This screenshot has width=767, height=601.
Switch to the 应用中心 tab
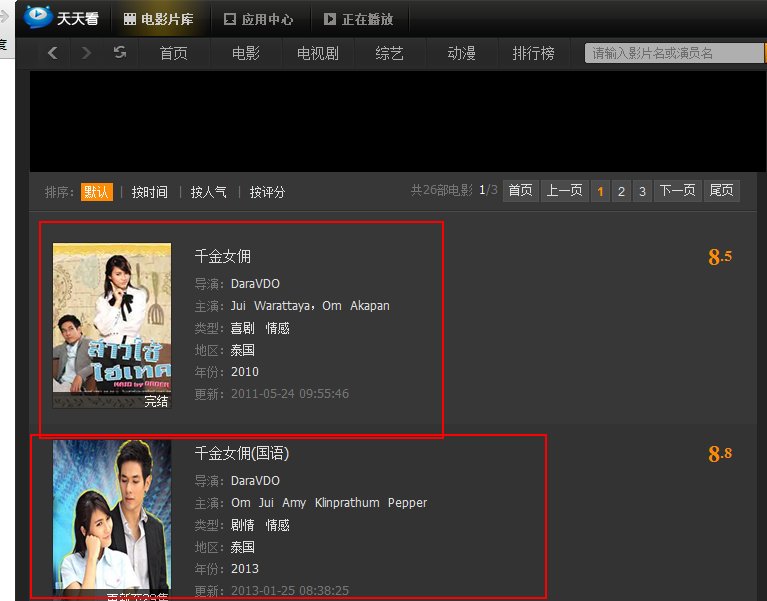[x=258, y=19]
